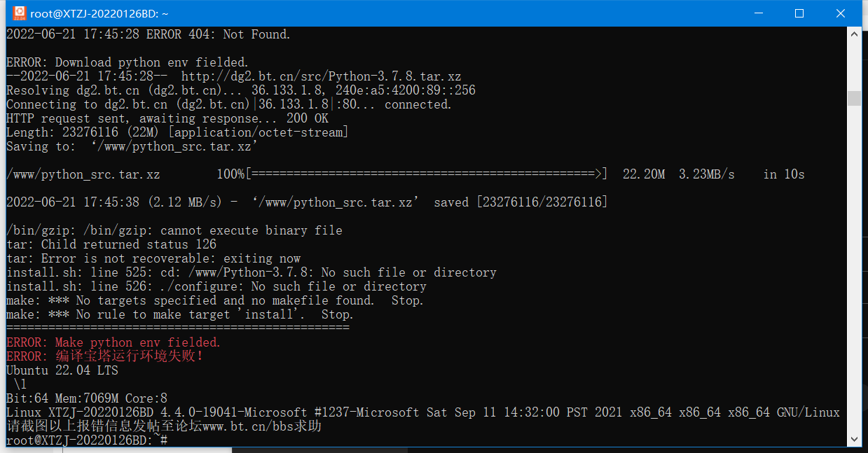
Task: Click the '200 OK' response text
Action: (x=307, y=118)
